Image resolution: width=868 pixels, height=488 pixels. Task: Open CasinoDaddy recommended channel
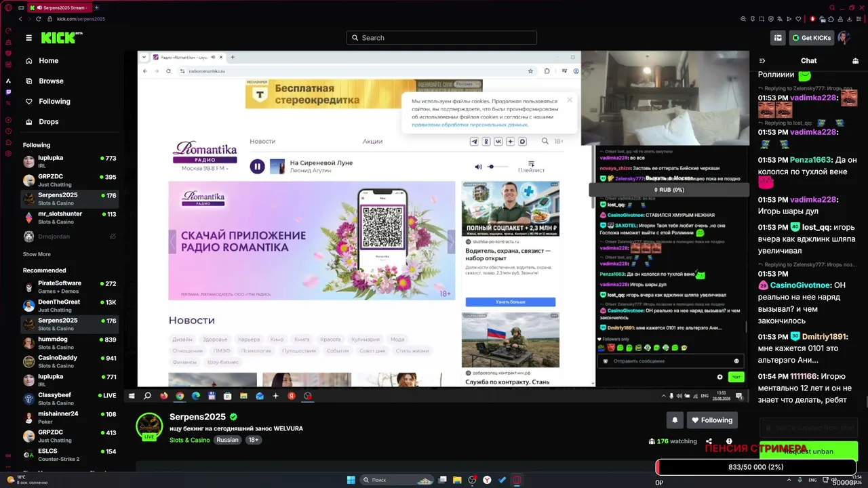tap(70, 361)
